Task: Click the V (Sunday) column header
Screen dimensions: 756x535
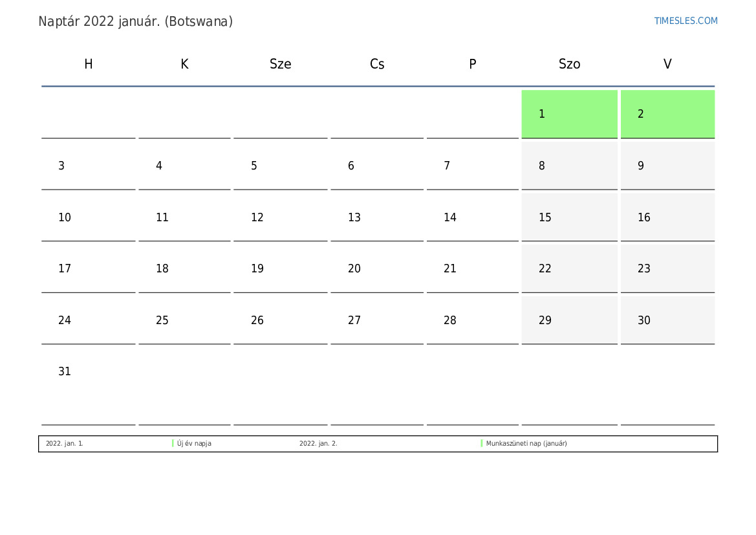Action: (x=667, y=64)
